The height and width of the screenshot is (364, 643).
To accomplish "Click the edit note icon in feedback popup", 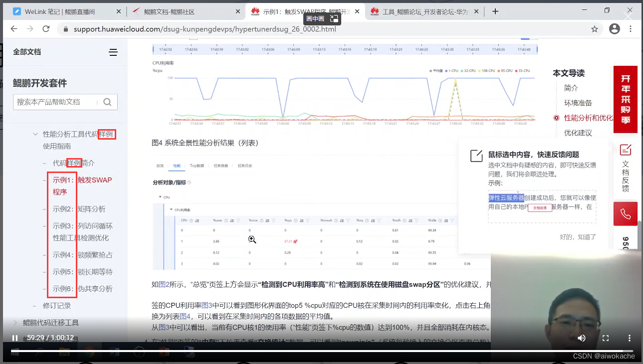I will [x=476, y=156].
